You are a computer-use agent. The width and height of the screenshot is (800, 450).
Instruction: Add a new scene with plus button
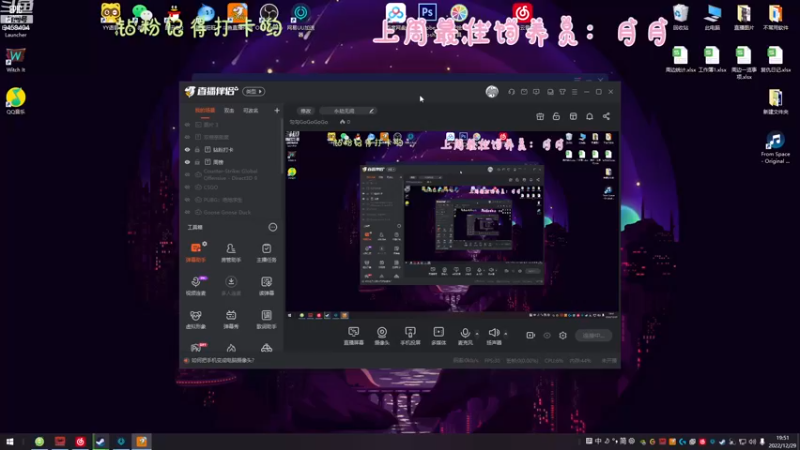(277, 111)
